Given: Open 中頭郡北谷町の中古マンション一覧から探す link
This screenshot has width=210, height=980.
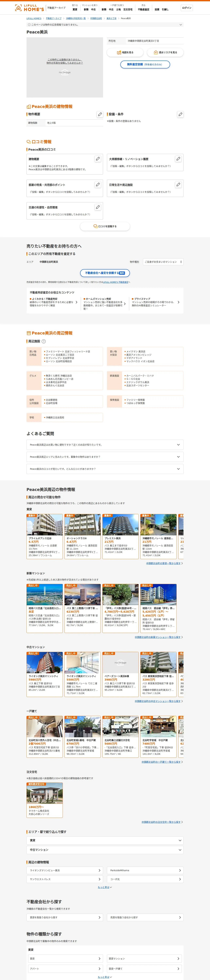Looking at the screenshot, I should pyautogui.click(x=157, y=701).
